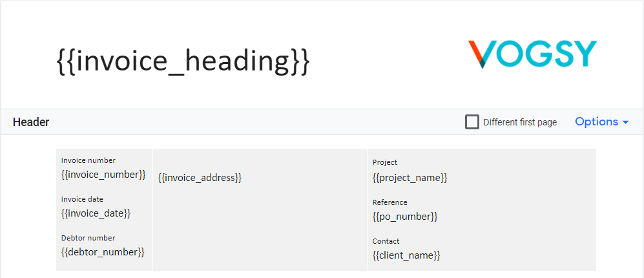Click the {{invoice_heading}} placeholder text
The height and width of the screenshot is (278, 644).
pos(183,62)
